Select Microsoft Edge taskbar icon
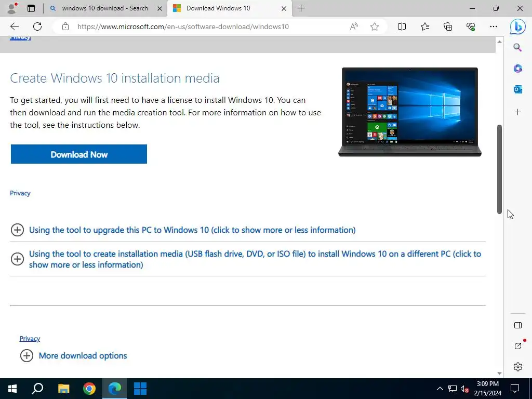The image size is (532, 399). point(115,389)
